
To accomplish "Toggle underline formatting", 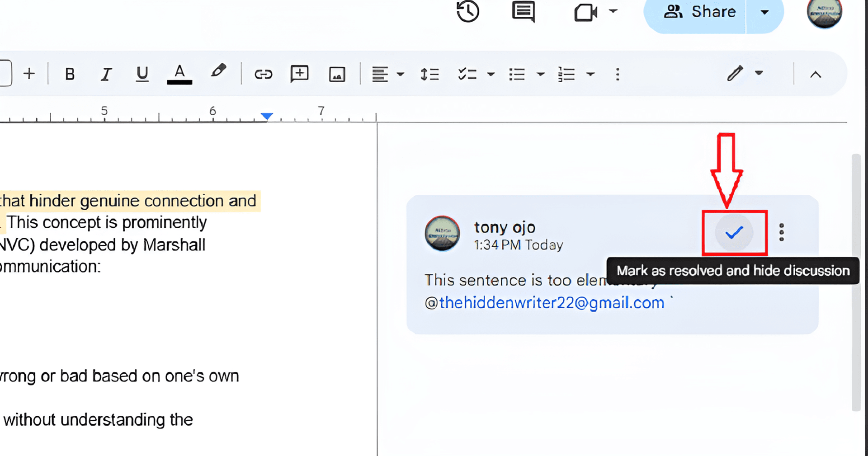I will (142, 74).
